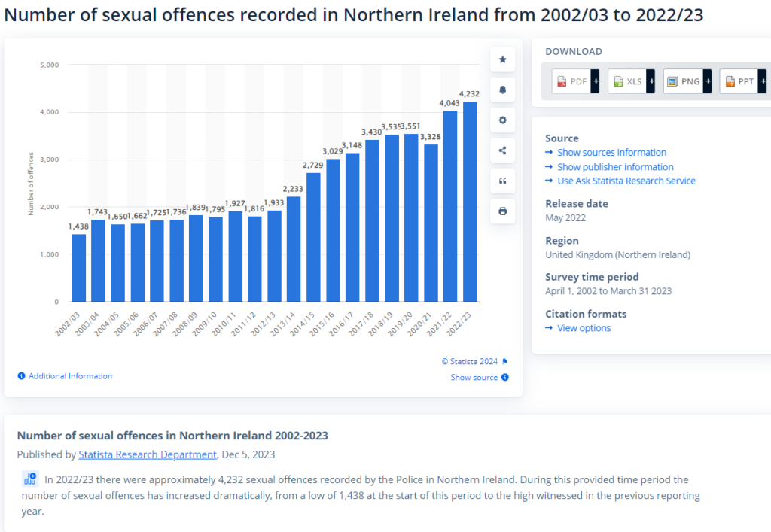
Task: Download chart as XLS
Action: [626, 81]
